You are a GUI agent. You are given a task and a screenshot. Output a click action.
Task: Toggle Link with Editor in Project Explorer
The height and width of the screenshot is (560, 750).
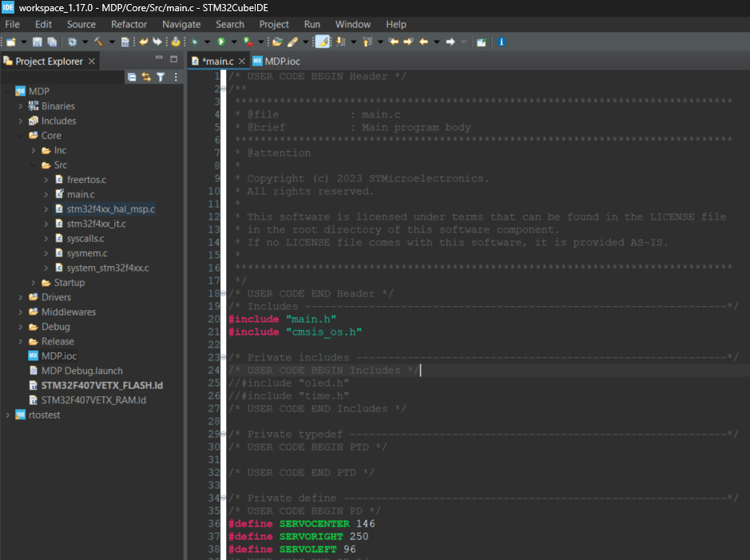click(146, 77)
